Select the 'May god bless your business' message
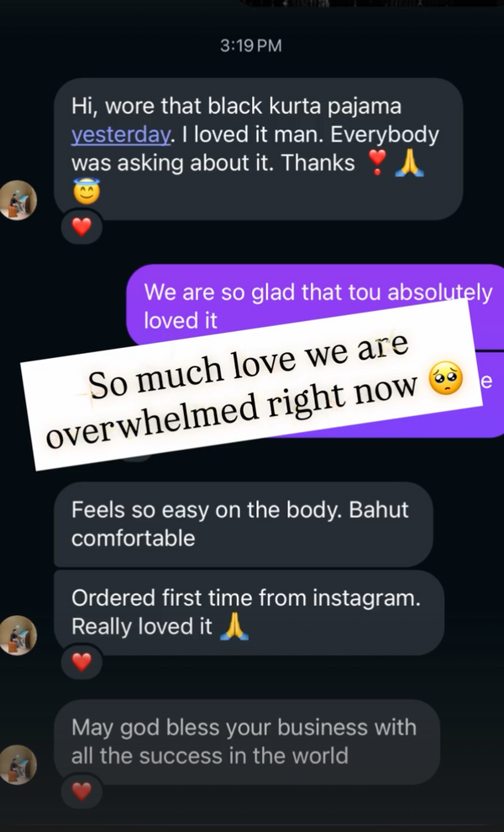 click(247, 742)
